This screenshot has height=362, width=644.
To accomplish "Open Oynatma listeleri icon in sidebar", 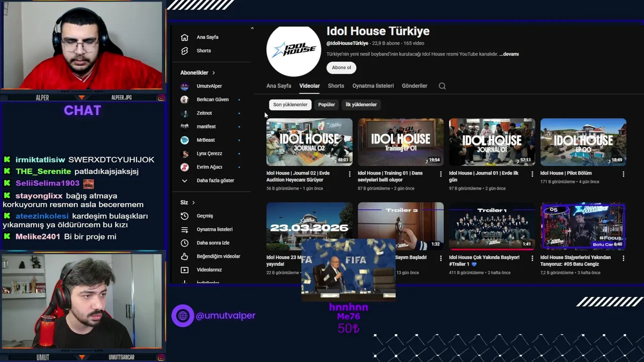I will tap(185, 229).
